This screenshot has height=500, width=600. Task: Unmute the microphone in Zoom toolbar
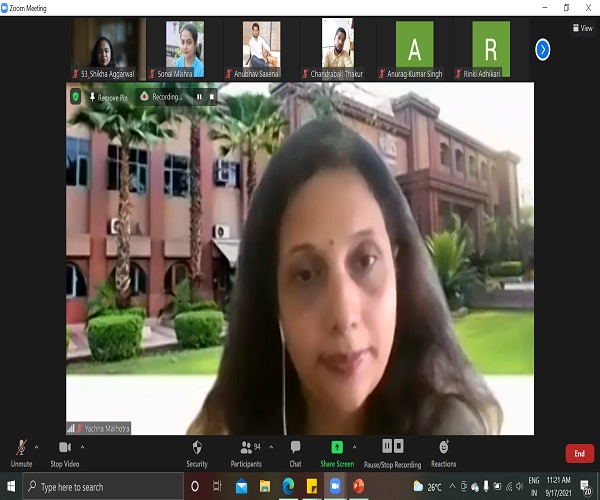tap(21, 454)
